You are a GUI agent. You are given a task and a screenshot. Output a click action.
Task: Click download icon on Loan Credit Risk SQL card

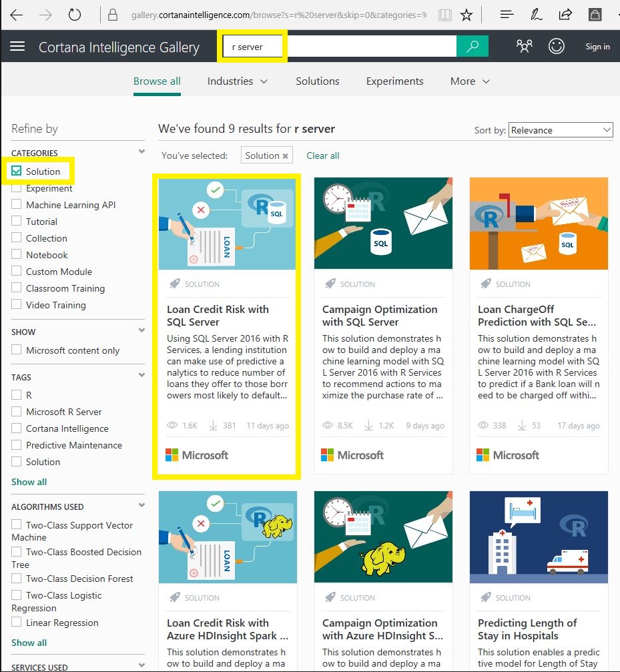tap(213, 425)
